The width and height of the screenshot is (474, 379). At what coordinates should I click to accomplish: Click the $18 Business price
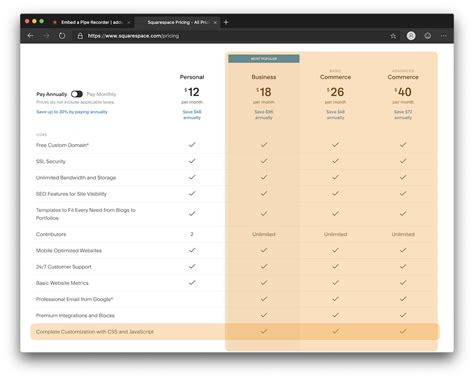[264, 92]
